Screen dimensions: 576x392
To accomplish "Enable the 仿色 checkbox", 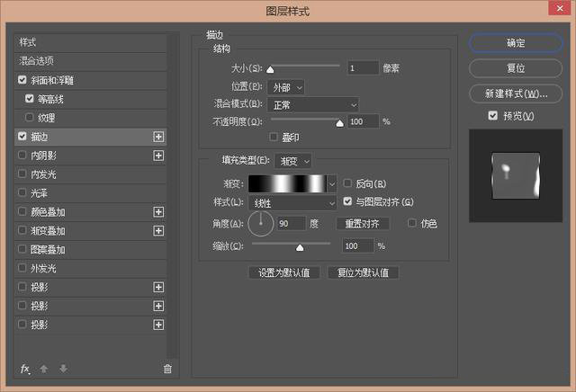I will pos(412,223).
